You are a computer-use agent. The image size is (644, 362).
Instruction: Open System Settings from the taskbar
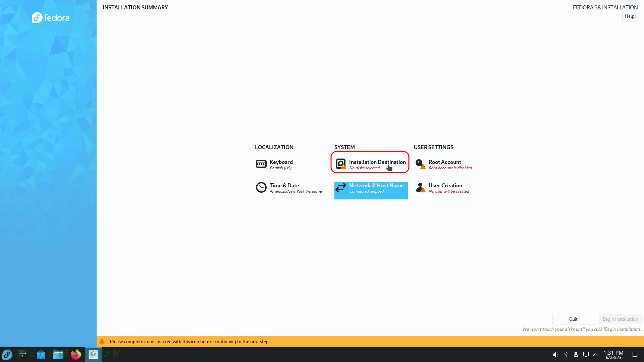click(x=23, y=354)
